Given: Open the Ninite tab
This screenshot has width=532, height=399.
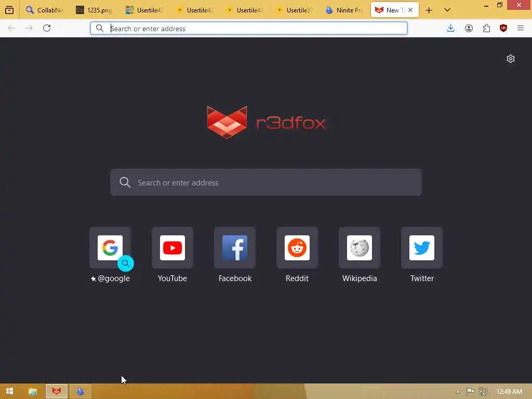Looking at the screenshot, I should coord(344,10).
